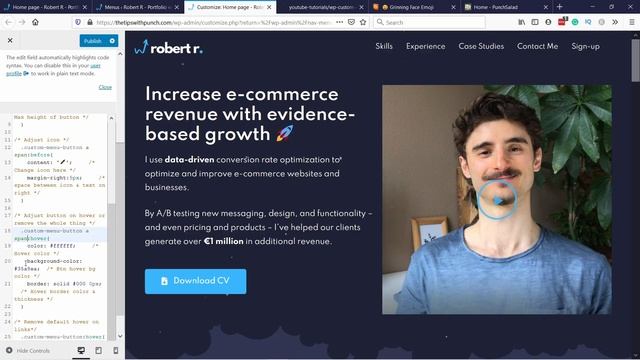Close the WordPress Customizer panel

pos(10,40)
